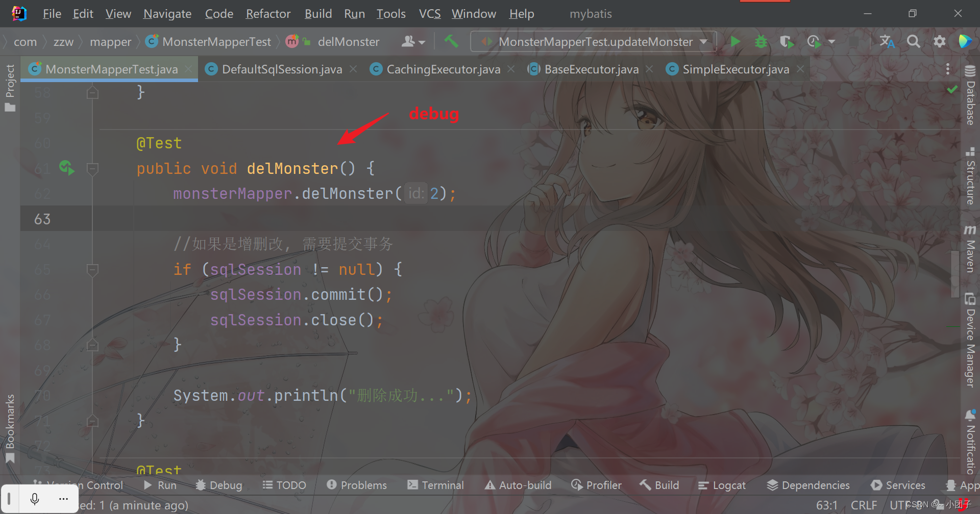Toggle the Database tool window
The image size is (980, 514).
(970, 95)
